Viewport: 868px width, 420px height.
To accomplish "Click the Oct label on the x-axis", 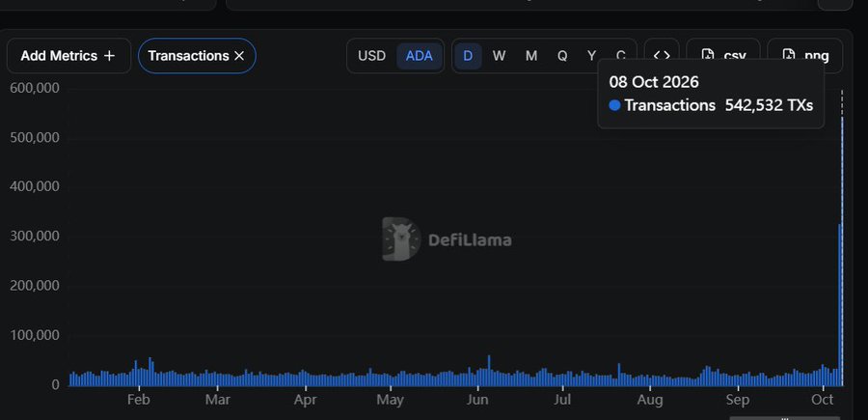I will pyautogui.click(x=822, y=400).
